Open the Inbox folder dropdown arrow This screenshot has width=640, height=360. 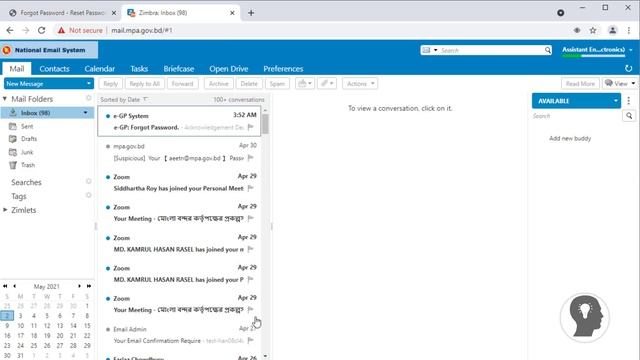click(x=85, y=113)
